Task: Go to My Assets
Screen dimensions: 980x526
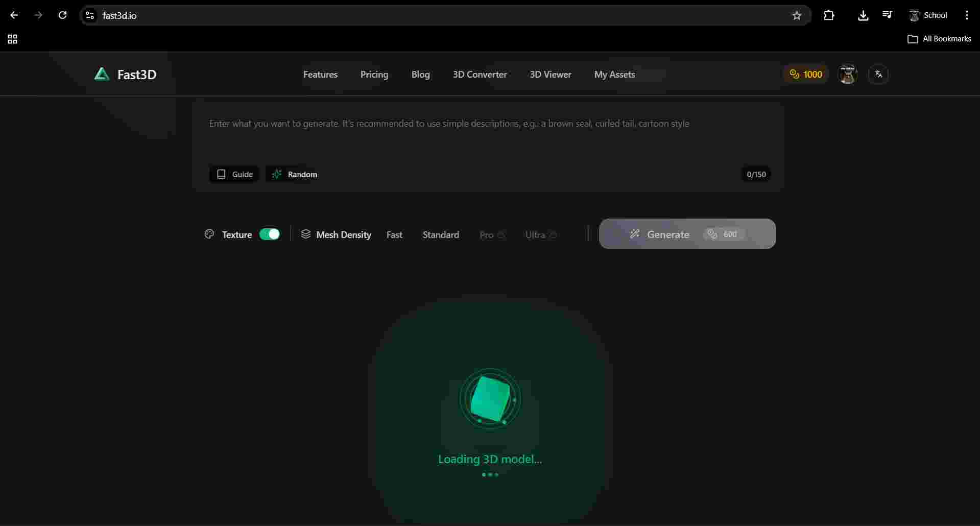Action: pos(614,75)
